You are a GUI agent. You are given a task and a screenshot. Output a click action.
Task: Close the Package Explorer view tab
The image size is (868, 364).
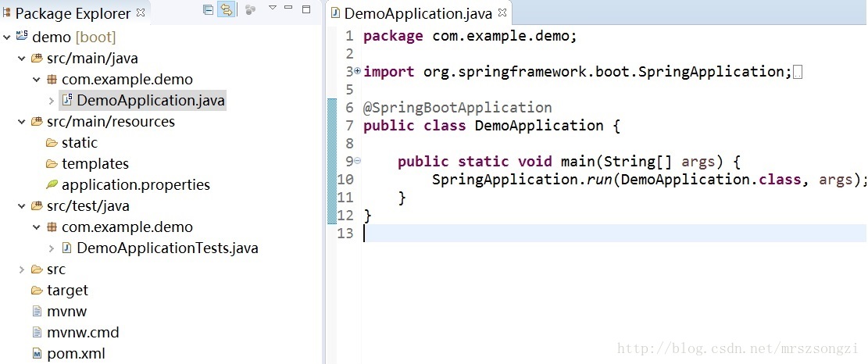141,12
